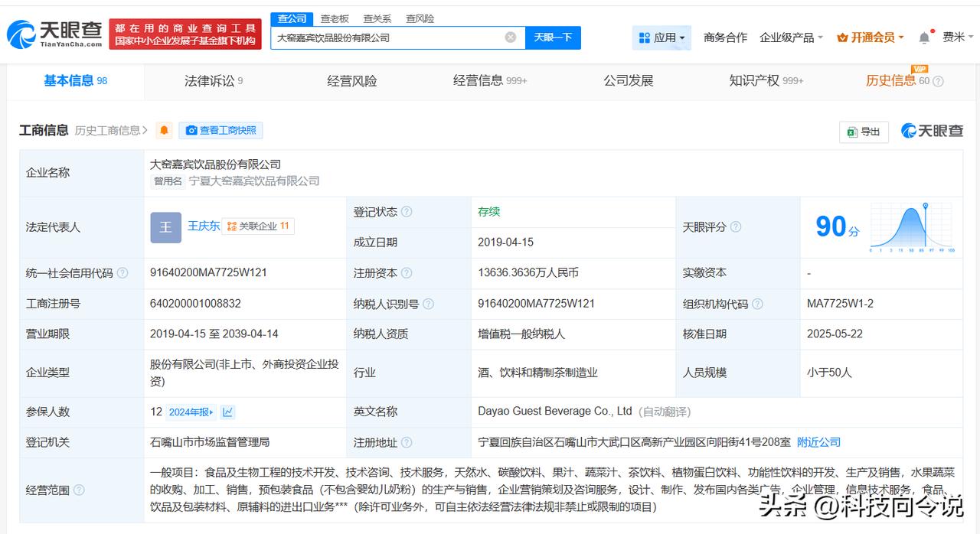Click English name Dayao Guest Beverage Co., Ltd
Screen dimensions: 980x534
click(555, 412)
